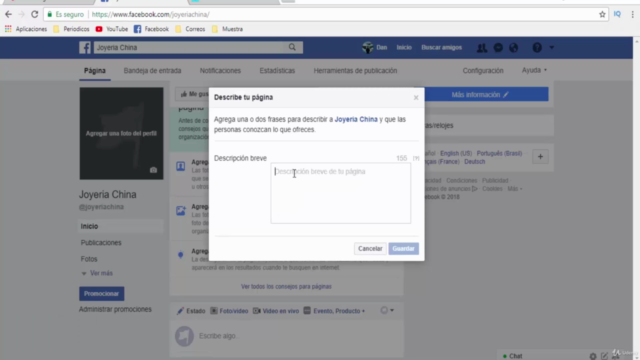This screenshot has width=640, height=360.
Task: Switch language to Deutsch
Action: pos(474,162)
